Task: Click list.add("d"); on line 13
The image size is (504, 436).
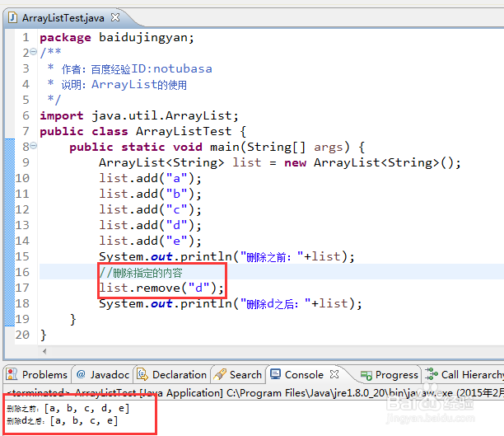Action: [x=150, y=225]
